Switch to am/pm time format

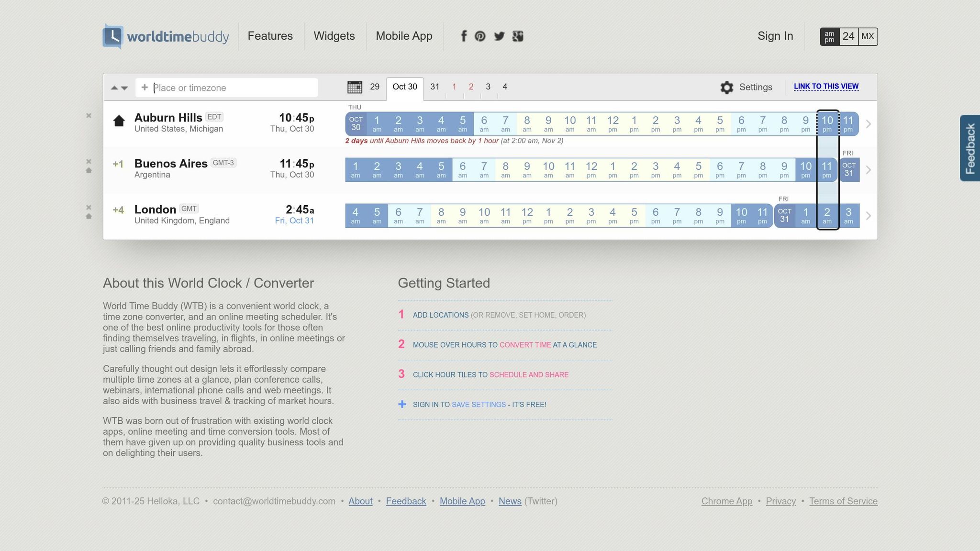click(x=829, y=37)
